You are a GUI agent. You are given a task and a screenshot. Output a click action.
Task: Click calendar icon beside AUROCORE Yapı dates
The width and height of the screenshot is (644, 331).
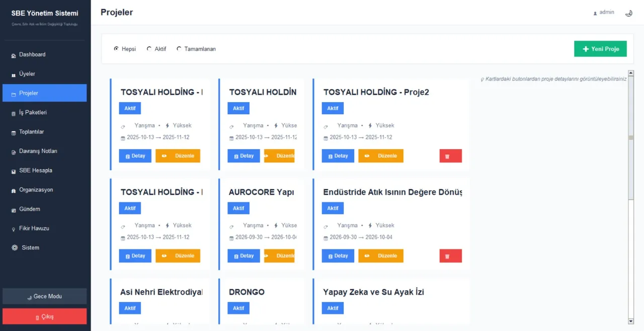231,238
